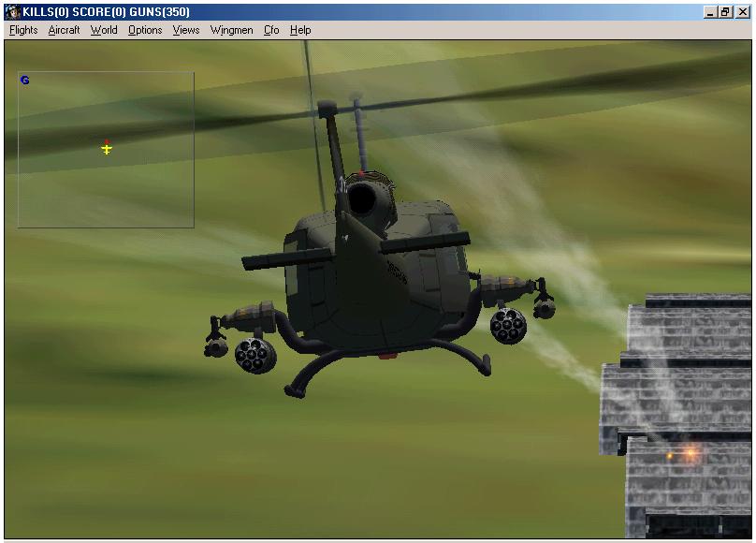Click the blue G marker on the radar map
This screenshot has width=756, height=543.
coord(25,81)
